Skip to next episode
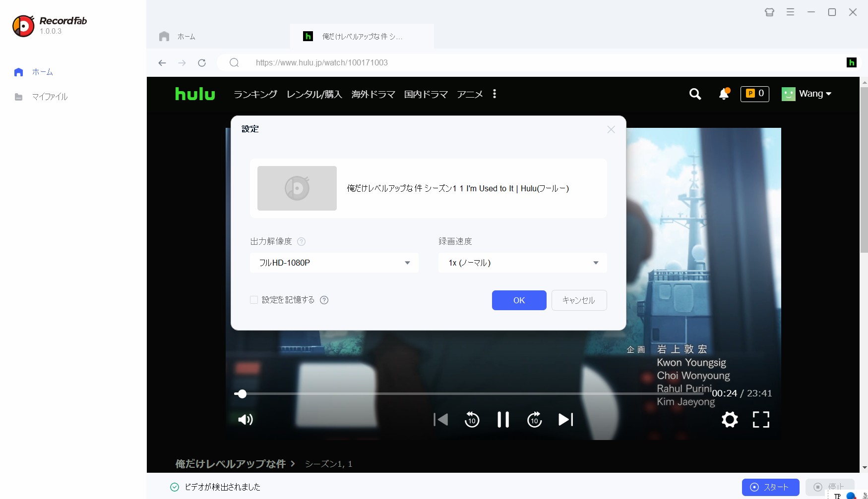868x499 pixels. click(x=565, y=420)
